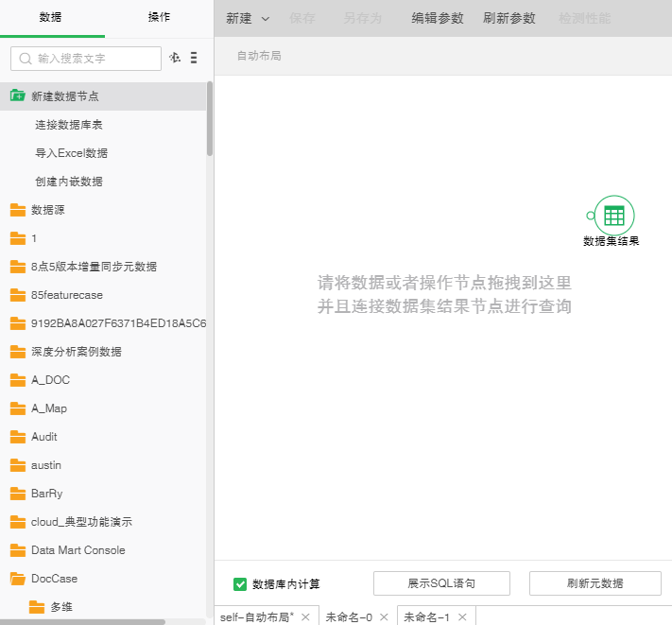Screen dimensions: 672x625
Task: Click the 刷新元数据 button
Action: pos(594,583)
